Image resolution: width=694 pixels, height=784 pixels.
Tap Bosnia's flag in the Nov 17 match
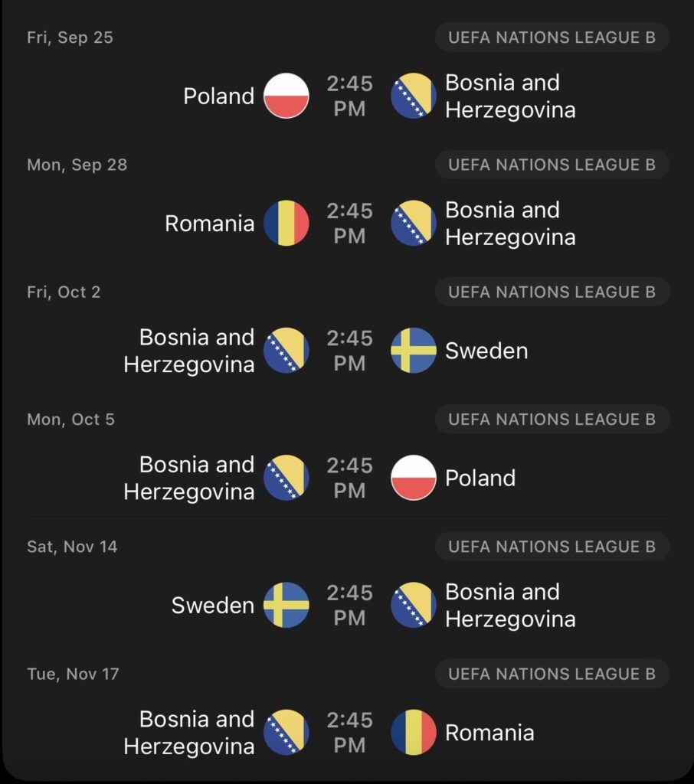(x=286, y=733)
